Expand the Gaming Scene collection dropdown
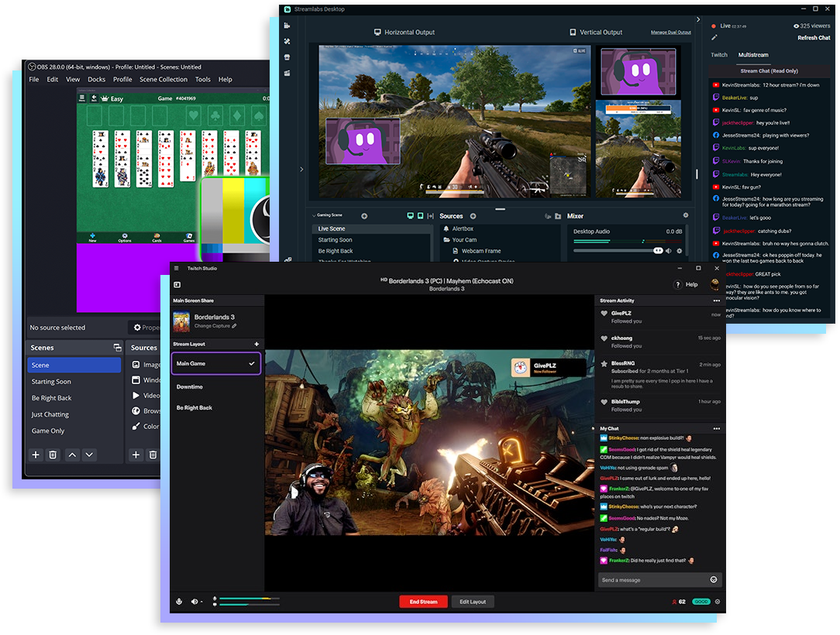Screen dimensions: 840x635 tap(314, 215)
